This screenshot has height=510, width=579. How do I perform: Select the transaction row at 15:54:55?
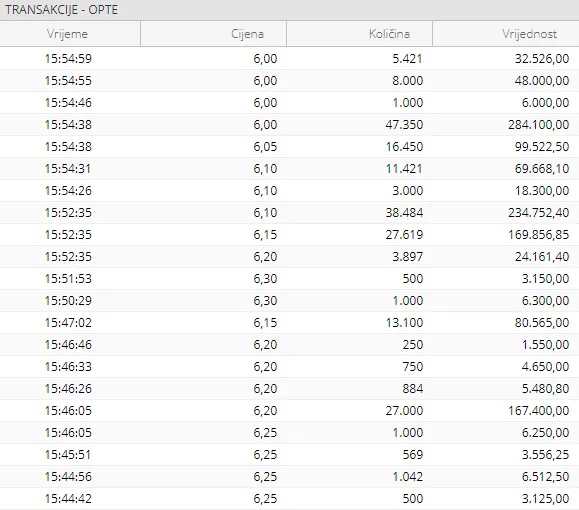point(290,81)
